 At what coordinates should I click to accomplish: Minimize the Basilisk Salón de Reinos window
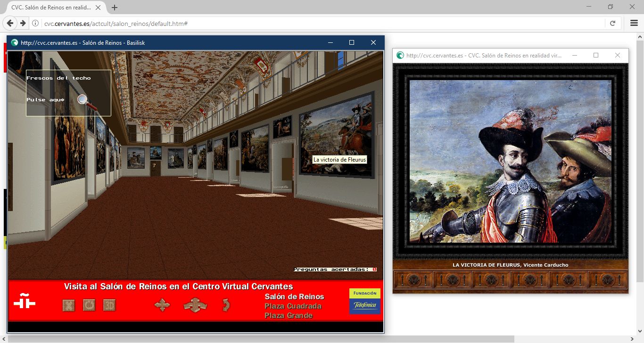[330, 42]
